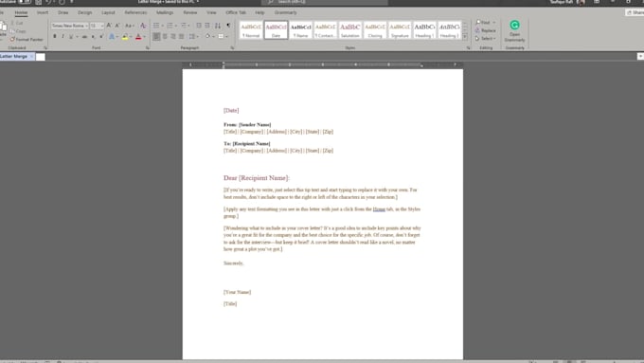Increase the font size
Image resolution: width=644 pixels, height=363 pixels.
109,26
